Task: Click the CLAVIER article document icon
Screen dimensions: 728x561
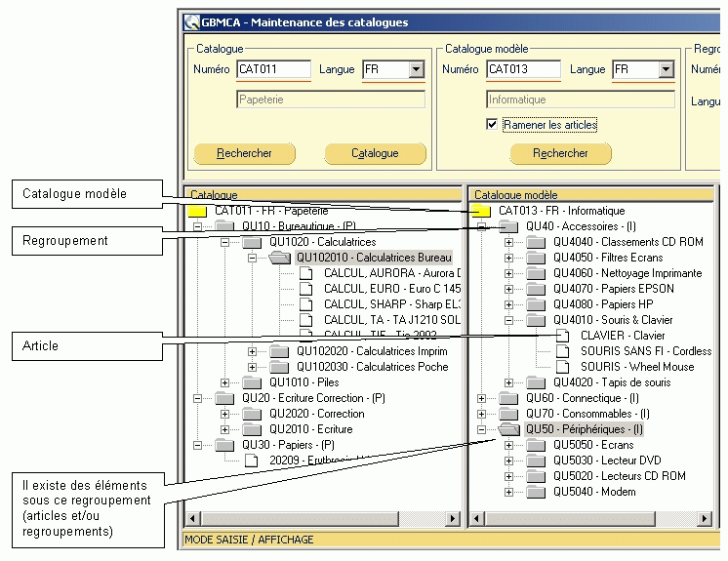Action: click(563, 336)
